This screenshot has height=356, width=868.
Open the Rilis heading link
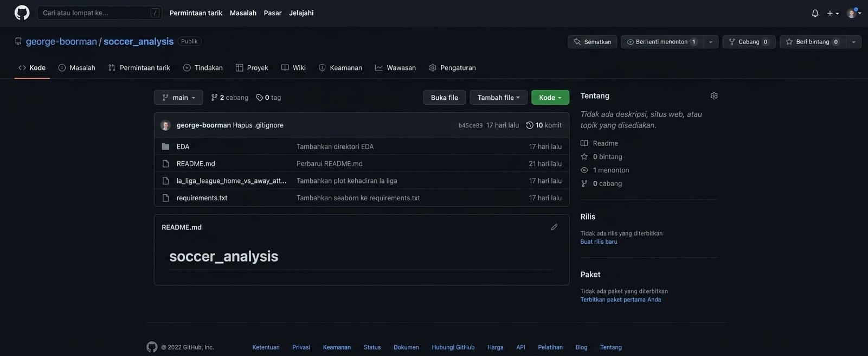[x=588, y=217]
